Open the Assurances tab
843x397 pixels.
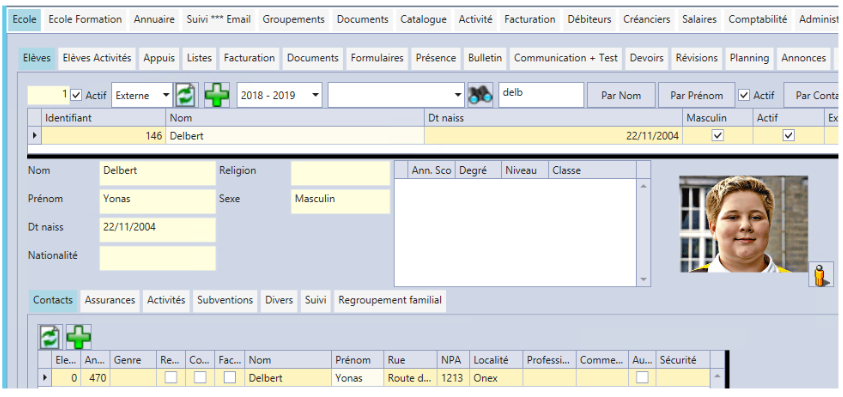(110, 300)
